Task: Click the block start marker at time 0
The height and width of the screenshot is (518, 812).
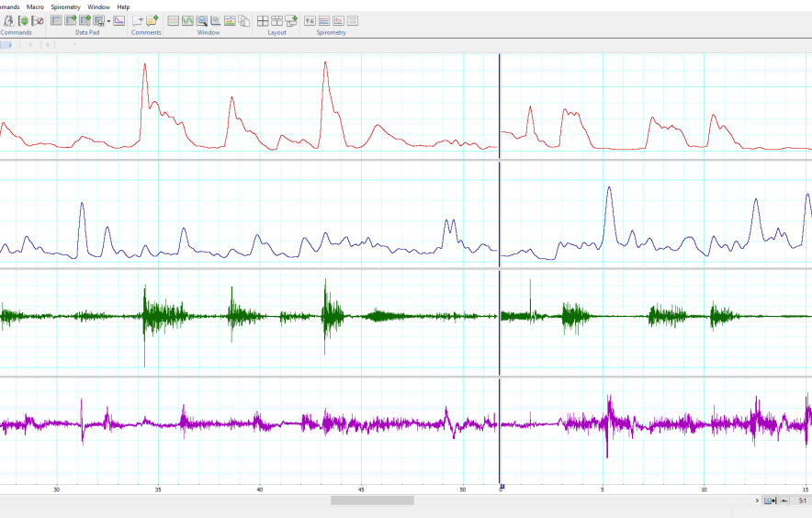Action: [x=502, y=487]
